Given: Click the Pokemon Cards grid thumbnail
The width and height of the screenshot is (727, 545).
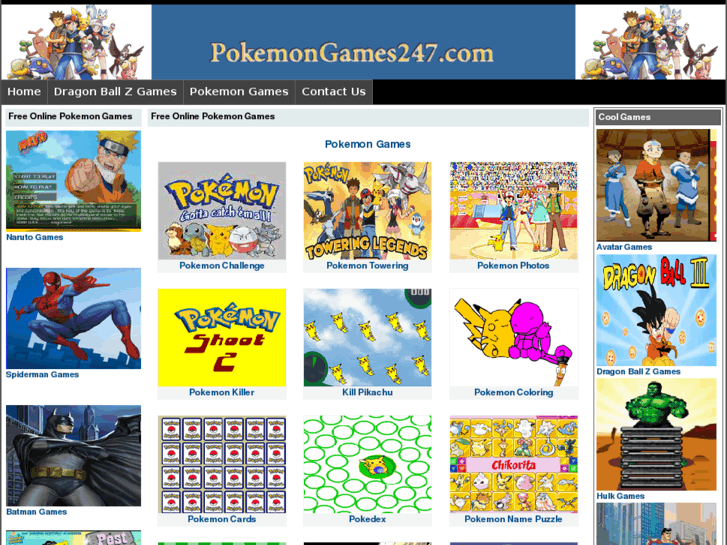Looking at the screenshot, I should click(222, 464).
